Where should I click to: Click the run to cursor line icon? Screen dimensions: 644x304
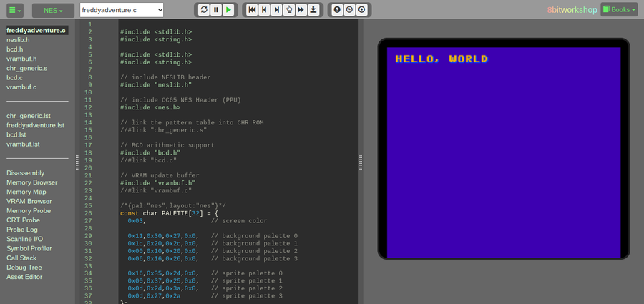[x=289, y=10]
